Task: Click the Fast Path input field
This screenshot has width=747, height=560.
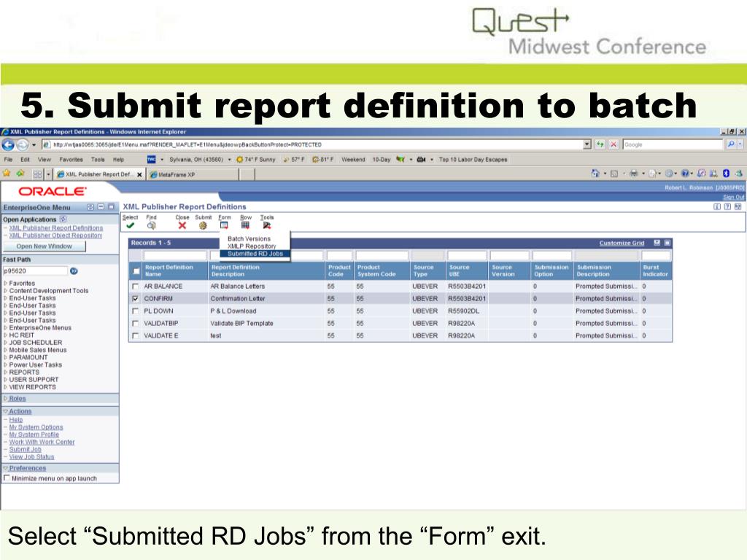Action: 34,271
